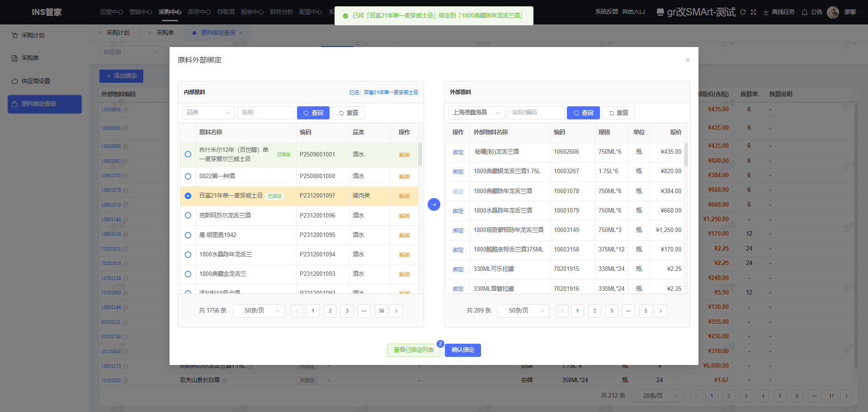The height and width of the screenshot is (412, 868).
Task: Click the 内部原料 table vertical scrollbar
Action: click(x=420, y=155)
